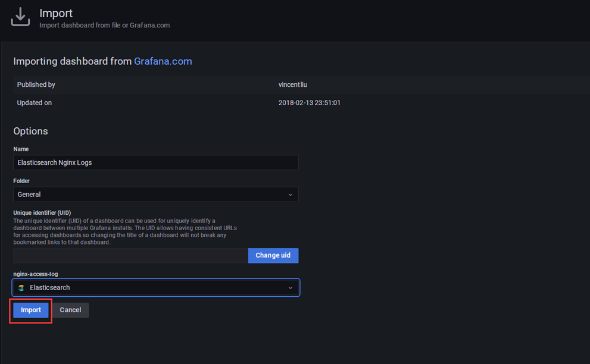Screen dimensions: 590x364
Task: Click the Unique identifier UID input field
Action: pos(130,255)
